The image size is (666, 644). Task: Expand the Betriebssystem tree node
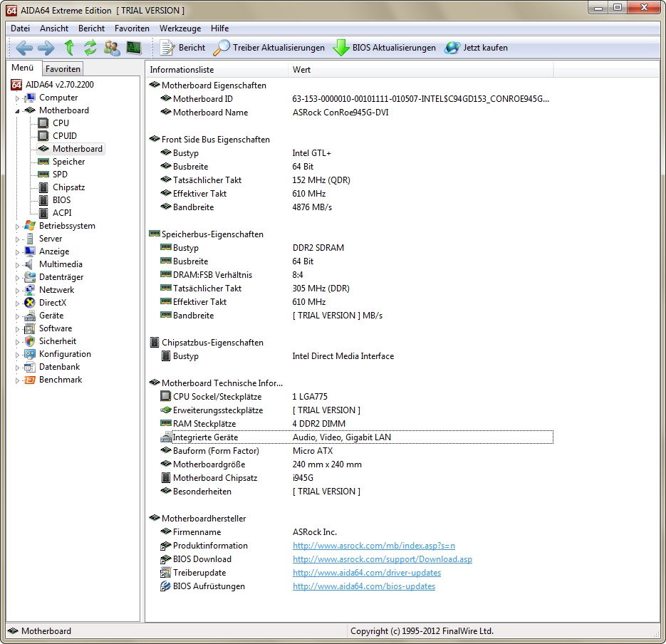tap(18, 227)
